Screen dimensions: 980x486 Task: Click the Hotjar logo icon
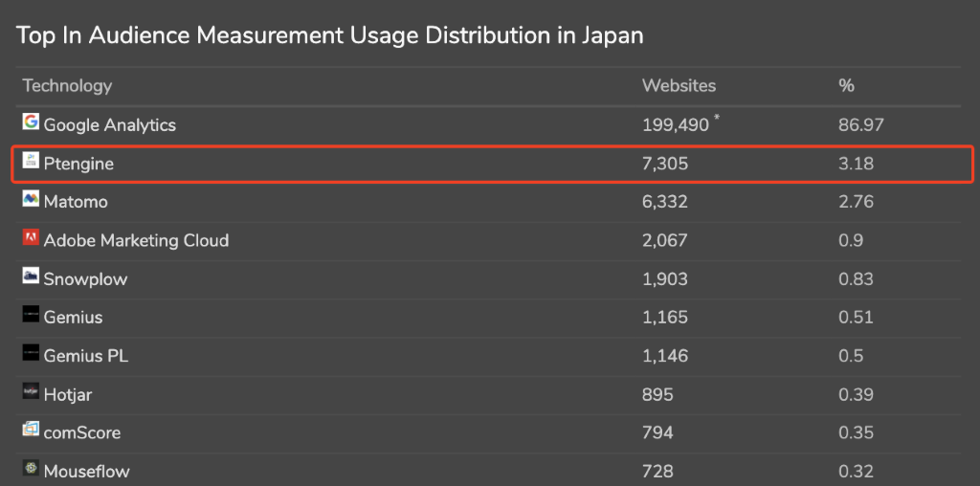pyautogui.click(x=31, y=391)
